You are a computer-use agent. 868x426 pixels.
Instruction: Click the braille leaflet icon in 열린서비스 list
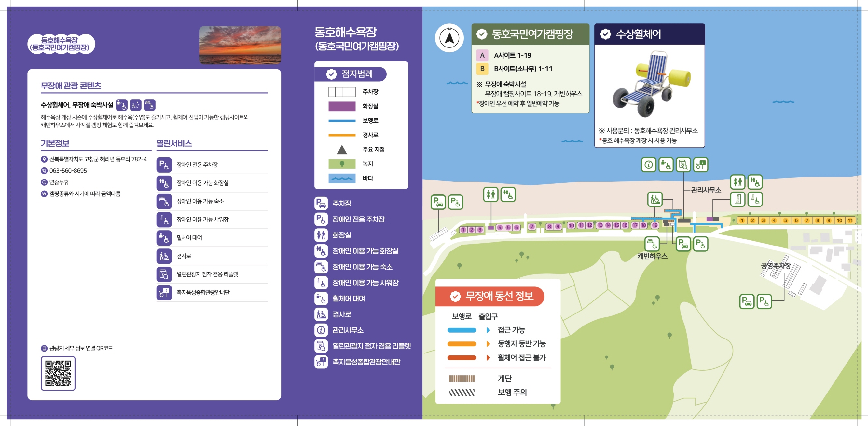click(x=164, y=274)
